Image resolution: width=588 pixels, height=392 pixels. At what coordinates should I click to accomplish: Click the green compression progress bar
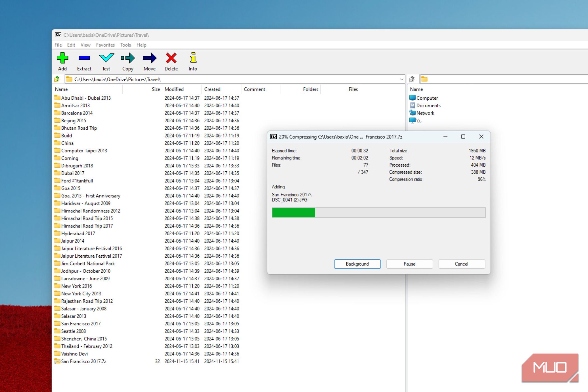pos(293,213)
